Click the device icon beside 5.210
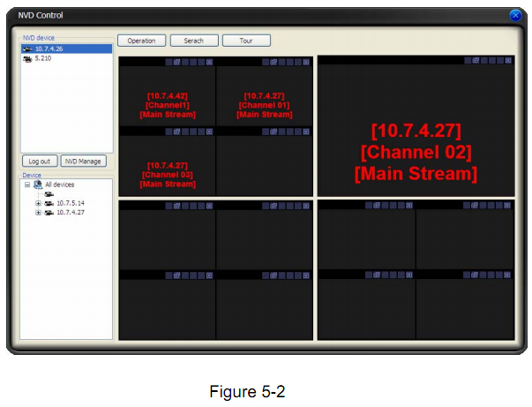This screenshot has height=407, width=532. [x=27, y=59]
